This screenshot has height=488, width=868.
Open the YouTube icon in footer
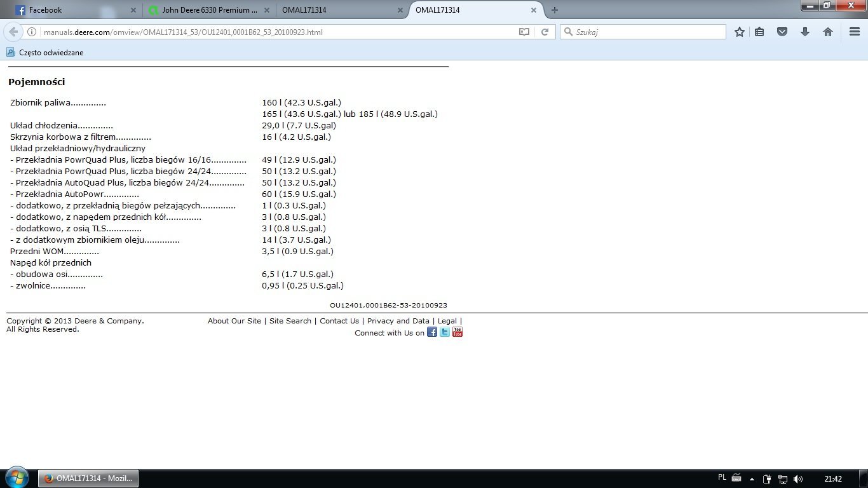click(x=458, y=332)
